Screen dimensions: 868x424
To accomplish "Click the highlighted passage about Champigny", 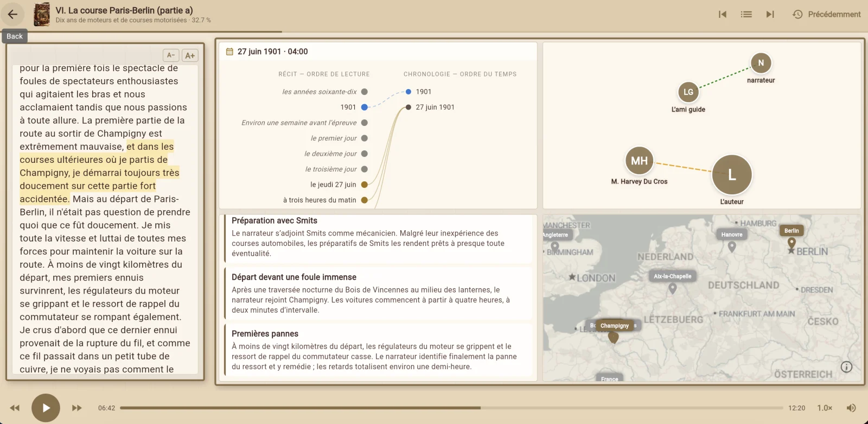I will 99,173.
